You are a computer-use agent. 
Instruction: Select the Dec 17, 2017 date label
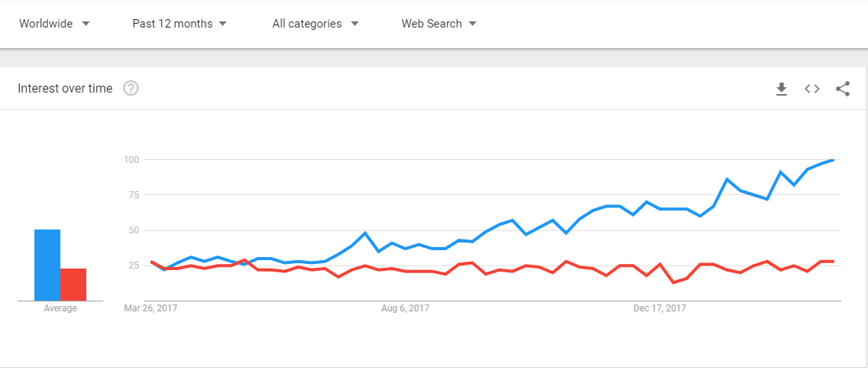[659, 309]
